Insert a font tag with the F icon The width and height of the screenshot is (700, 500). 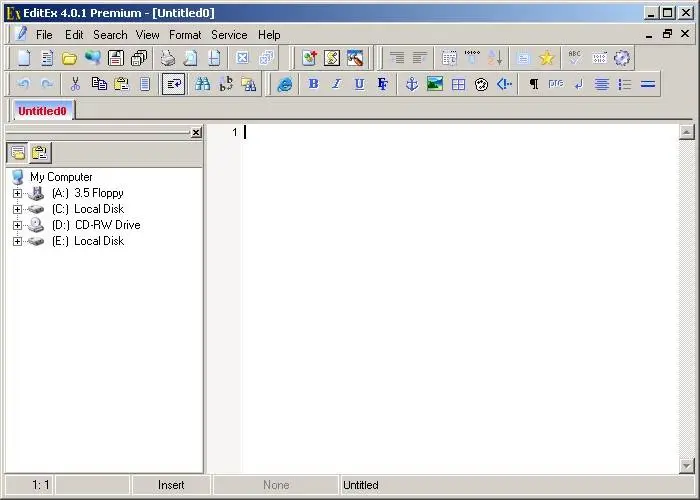383,84
